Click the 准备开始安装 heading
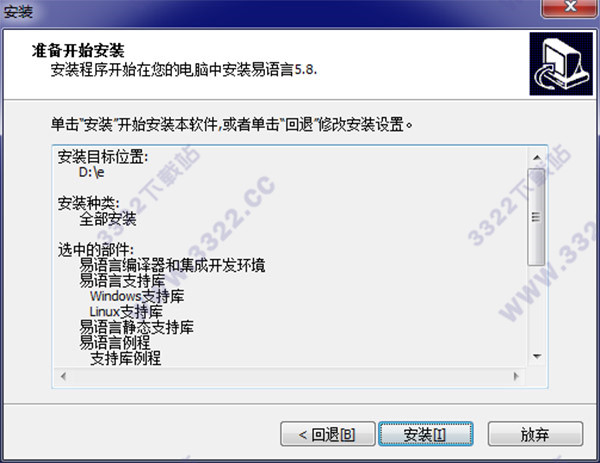The height and width of the screenshot is (463, 600). (x=78, y=51)
